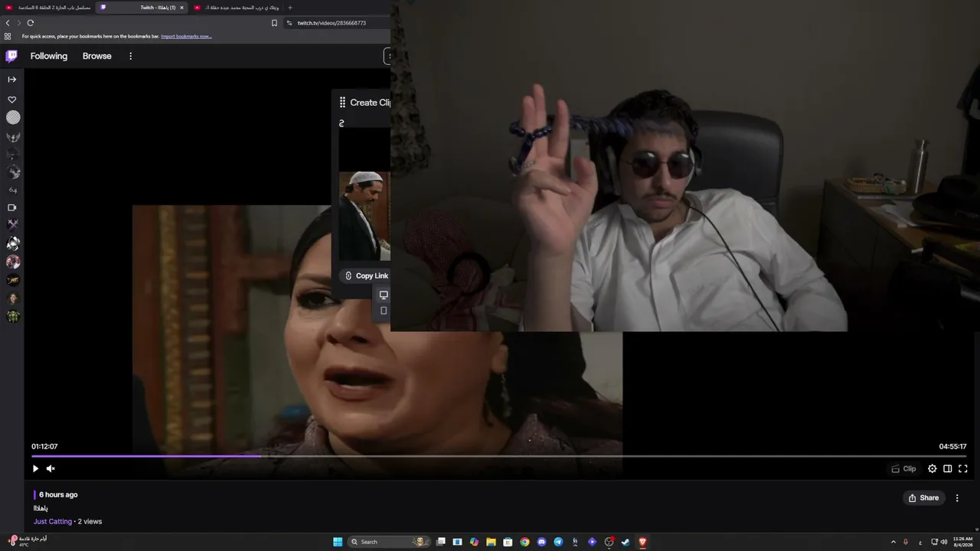
Task: Open the weather widget on the taskbar
Action: pyautogui.click(x=27, y=541)
